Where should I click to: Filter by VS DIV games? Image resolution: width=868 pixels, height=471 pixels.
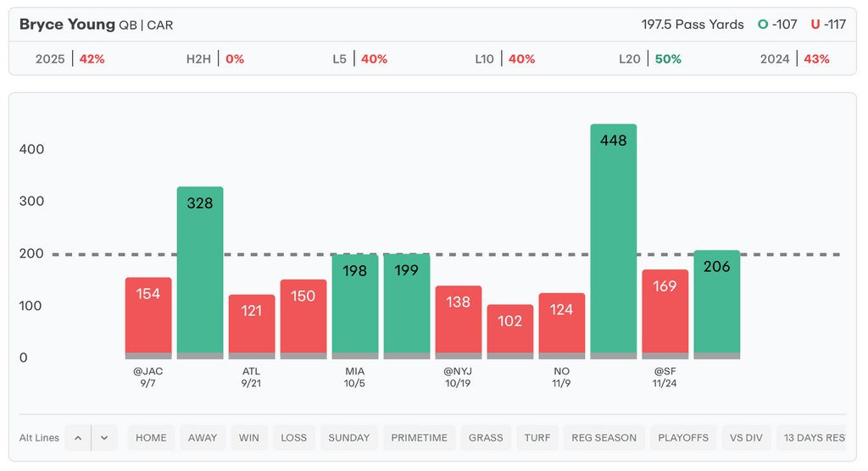pos(746,438)
